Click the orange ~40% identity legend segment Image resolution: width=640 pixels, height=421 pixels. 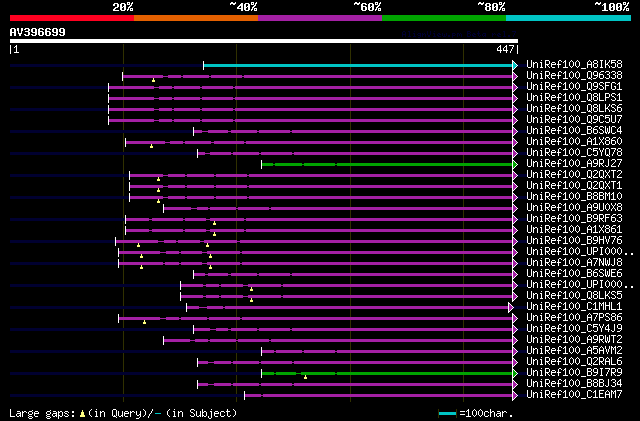tap(196, 18)
